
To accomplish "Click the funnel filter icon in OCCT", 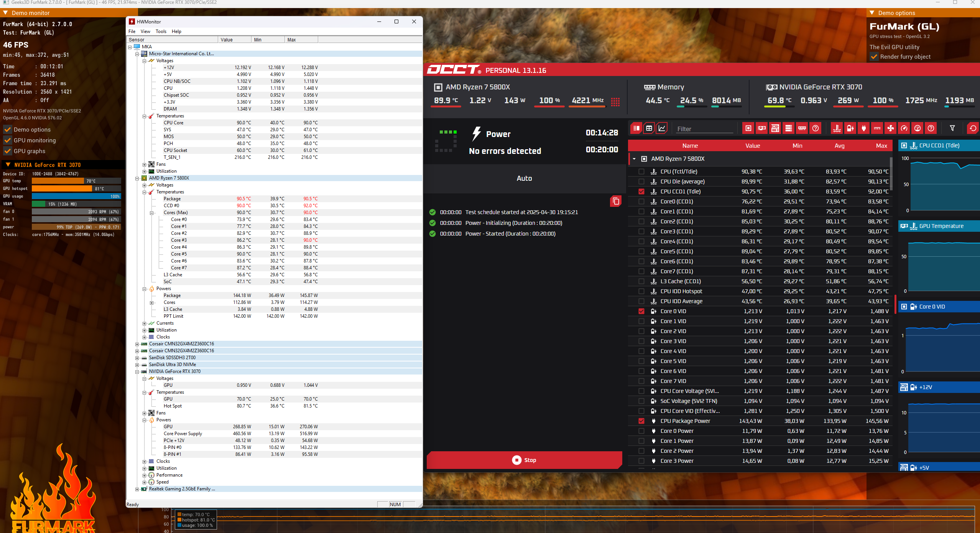I will click(952, 128).
